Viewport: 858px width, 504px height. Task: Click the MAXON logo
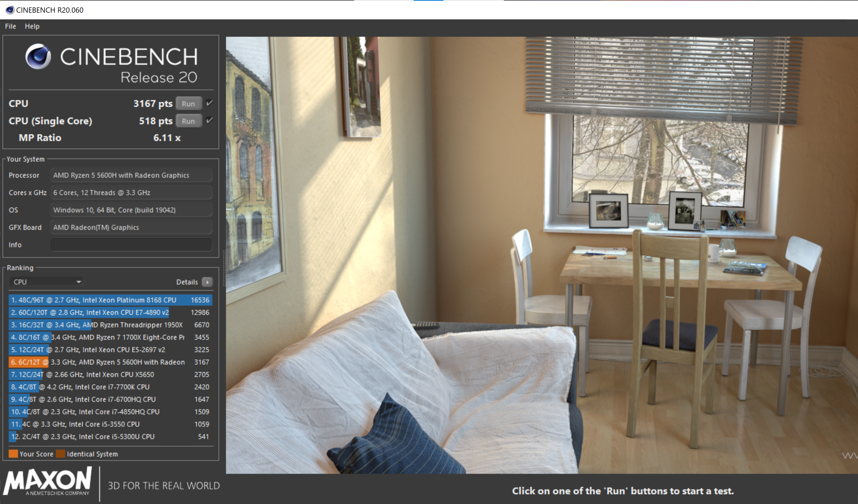click(x=48, y=481)
